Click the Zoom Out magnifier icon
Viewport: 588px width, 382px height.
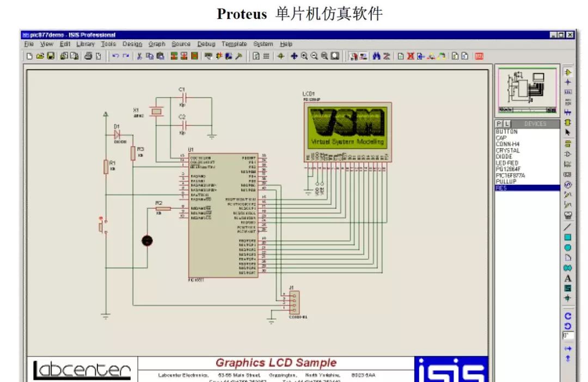tap(314, 56)
